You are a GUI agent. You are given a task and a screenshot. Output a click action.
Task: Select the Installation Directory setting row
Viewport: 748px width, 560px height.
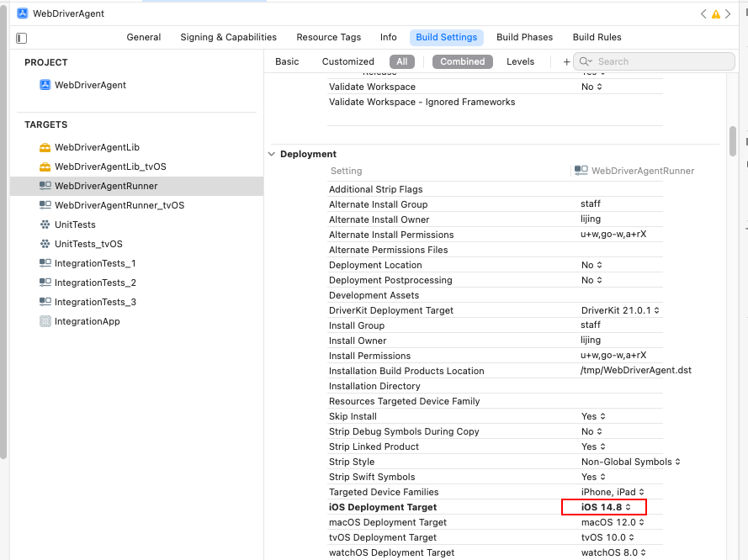(x=496, y=386)
